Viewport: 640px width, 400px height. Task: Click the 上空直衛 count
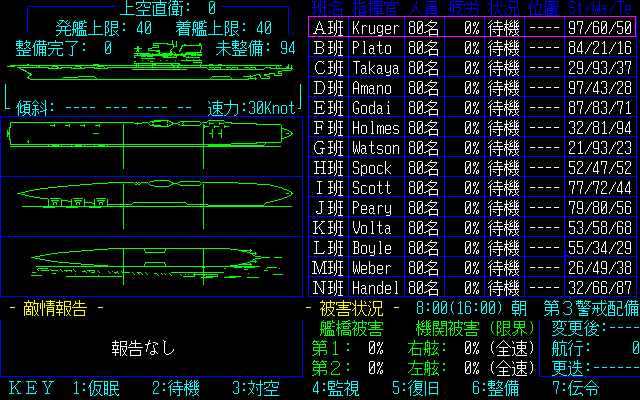pos(211,8)
